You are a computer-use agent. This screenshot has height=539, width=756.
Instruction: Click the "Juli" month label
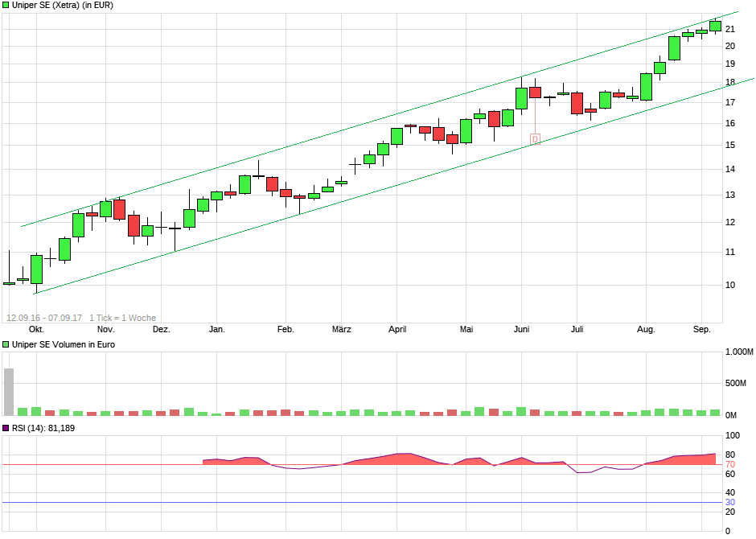tap(577, 329)
